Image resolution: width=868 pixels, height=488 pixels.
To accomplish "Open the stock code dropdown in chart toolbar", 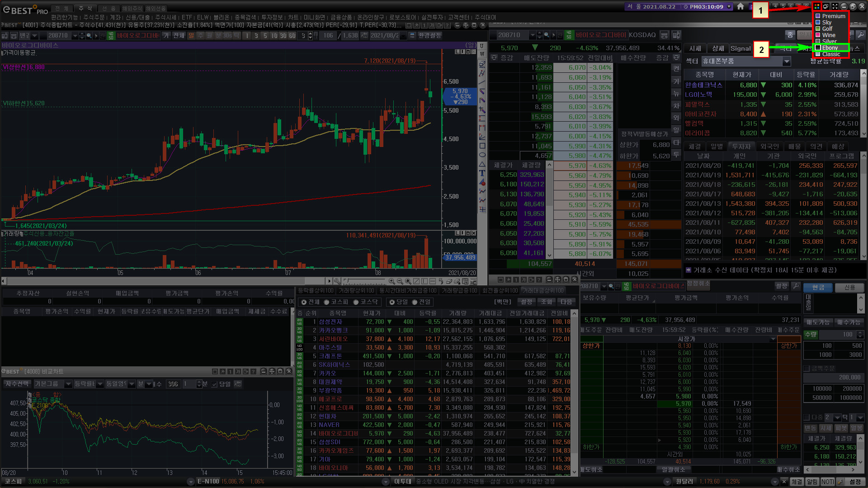I will [x=75, y=35].
